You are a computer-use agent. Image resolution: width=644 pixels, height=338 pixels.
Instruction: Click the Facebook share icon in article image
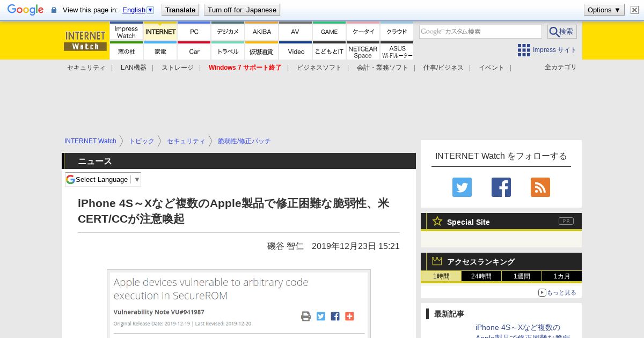pos(335,316)
